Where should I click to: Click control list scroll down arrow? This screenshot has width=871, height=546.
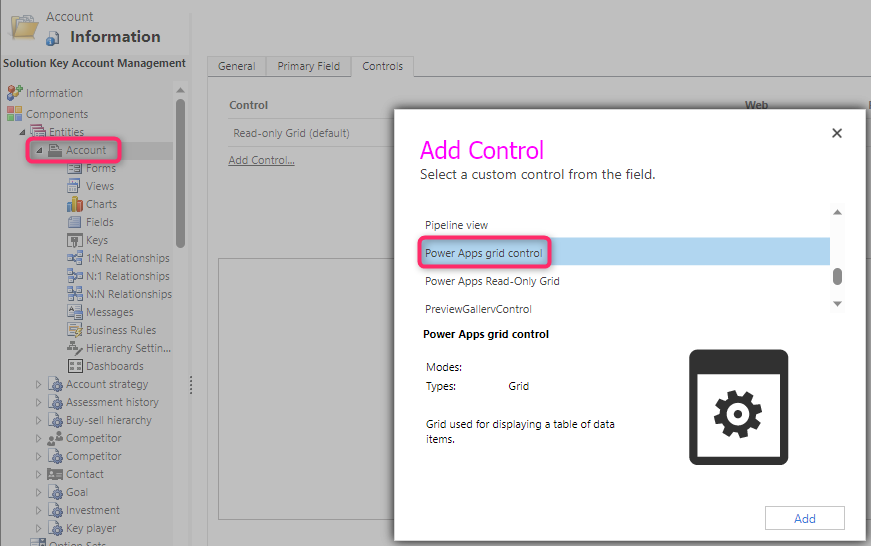[837, 304]
